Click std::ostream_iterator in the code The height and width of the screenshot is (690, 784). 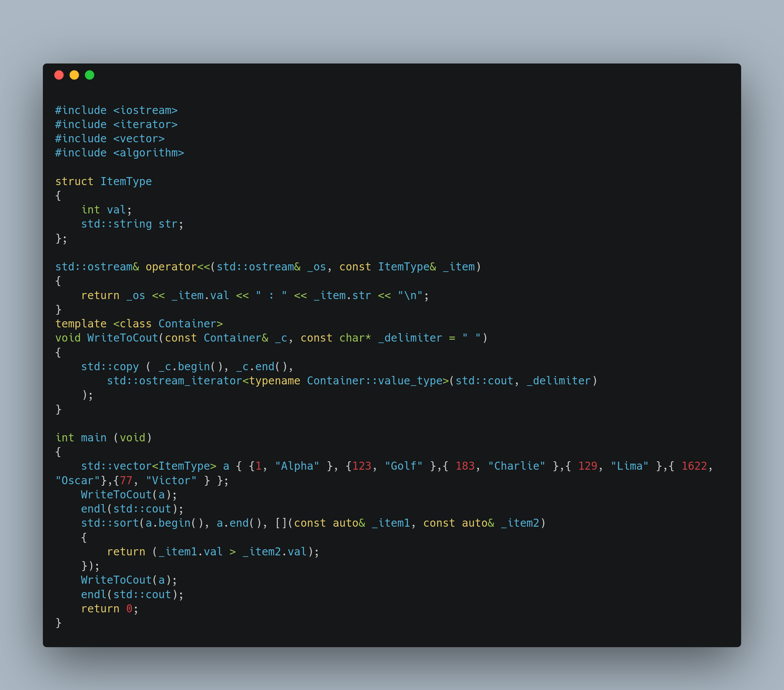pyautogui.click(x=175, y=381)
